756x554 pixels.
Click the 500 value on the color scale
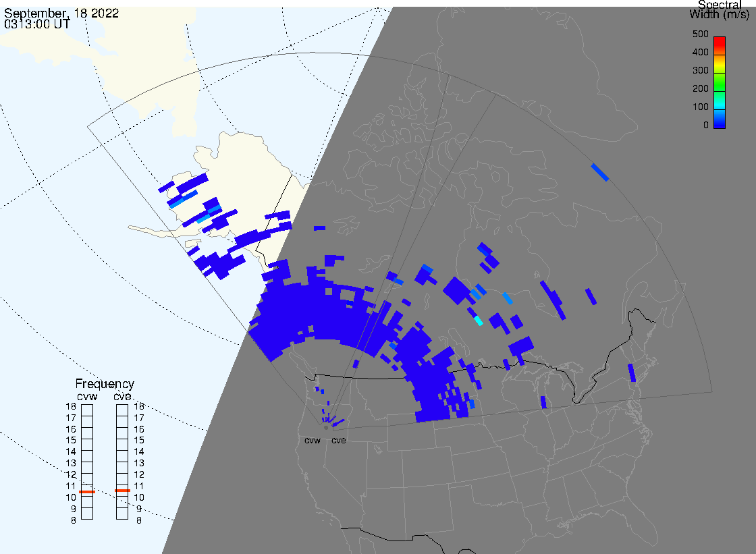click(701, 34)
